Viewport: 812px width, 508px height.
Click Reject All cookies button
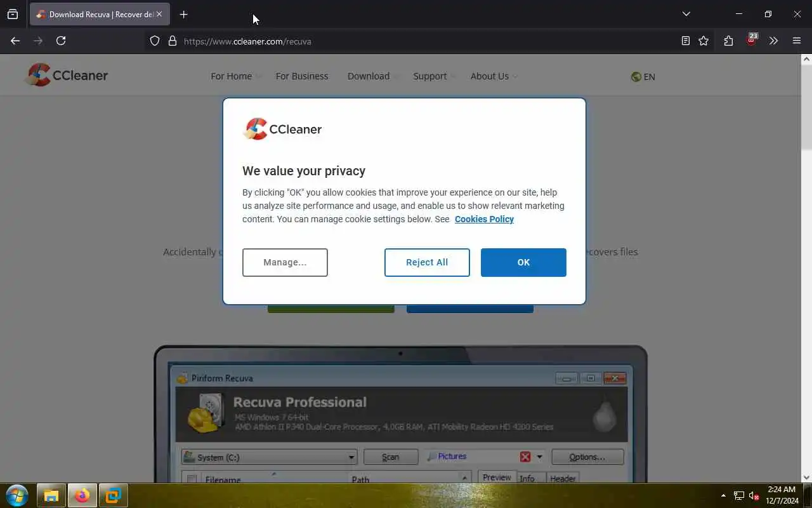tap(427, 262)
